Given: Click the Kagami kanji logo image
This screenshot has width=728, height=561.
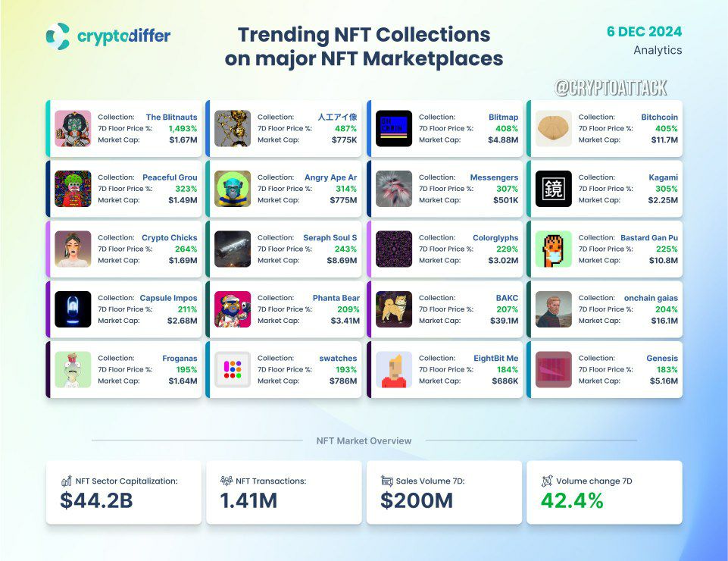Looking at the screenshot, I should [554, 189].
